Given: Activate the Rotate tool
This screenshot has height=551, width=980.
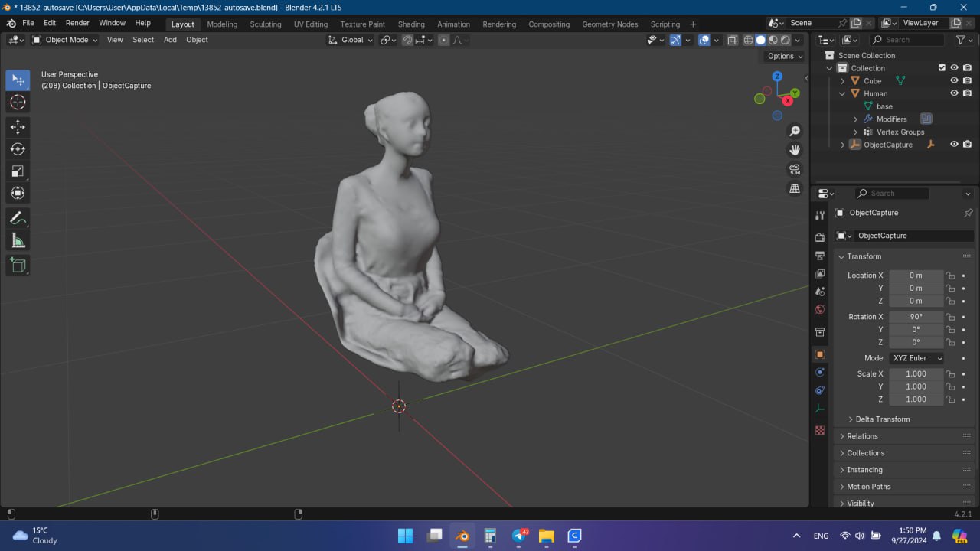Looking at the screenshot, I should 18,149.
